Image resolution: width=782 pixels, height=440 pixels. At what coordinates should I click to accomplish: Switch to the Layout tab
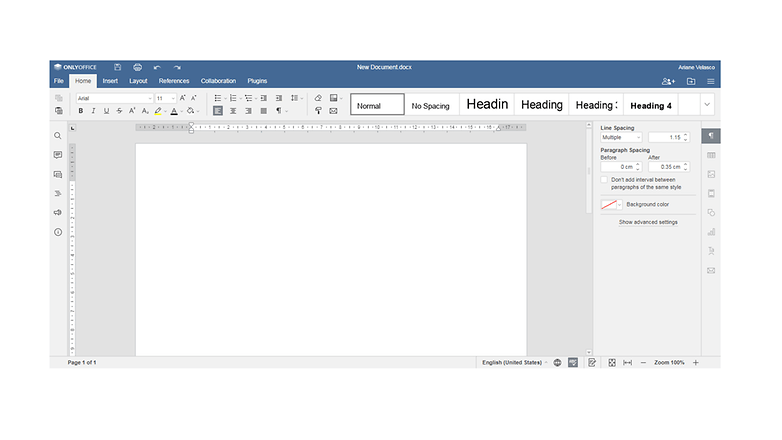(x=138, y=81)
